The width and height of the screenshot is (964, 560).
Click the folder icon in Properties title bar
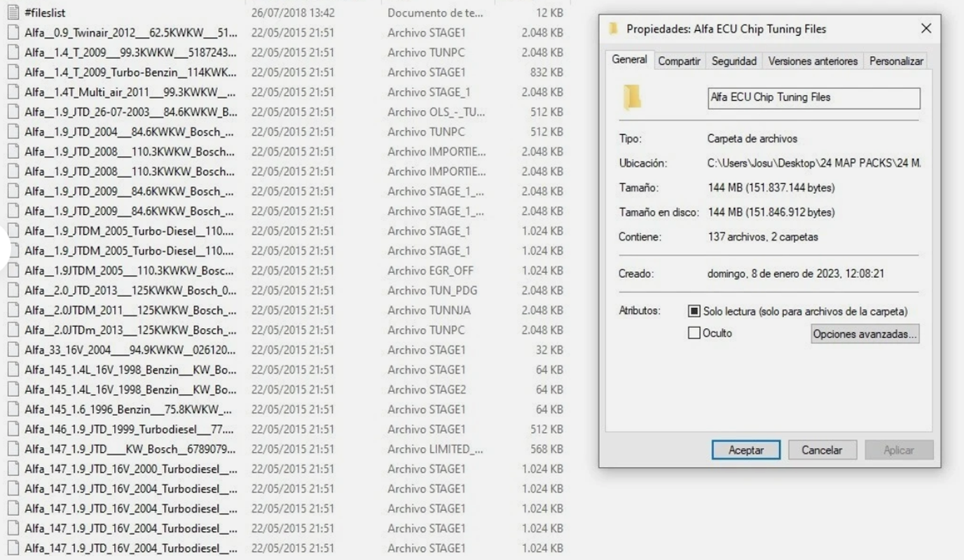pyautogui.click(x=613, y=29)
